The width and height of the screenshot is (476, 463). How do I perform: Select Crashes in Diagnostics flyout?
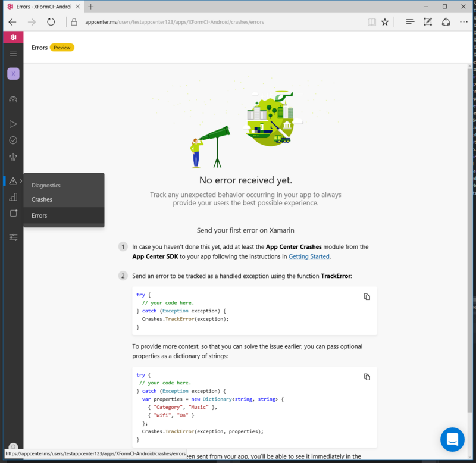[x=64, y=199]
